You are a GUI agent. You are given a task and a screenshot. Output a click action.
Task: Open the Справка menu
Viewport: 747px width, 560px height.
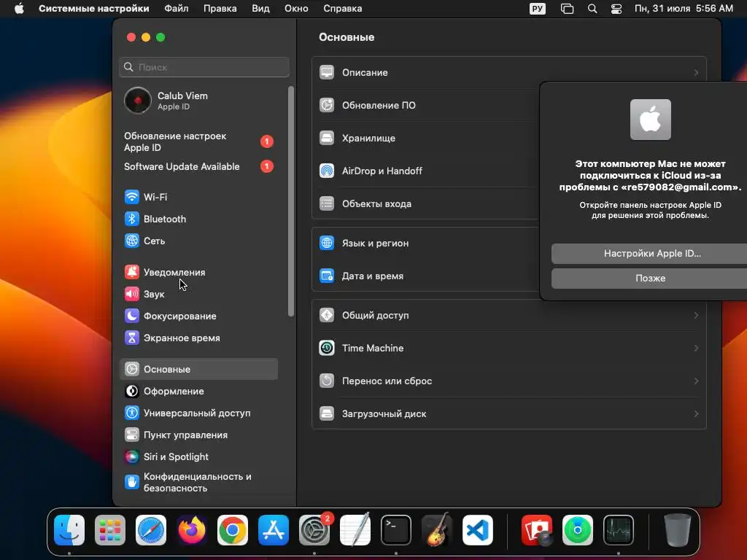coord(343,9)
